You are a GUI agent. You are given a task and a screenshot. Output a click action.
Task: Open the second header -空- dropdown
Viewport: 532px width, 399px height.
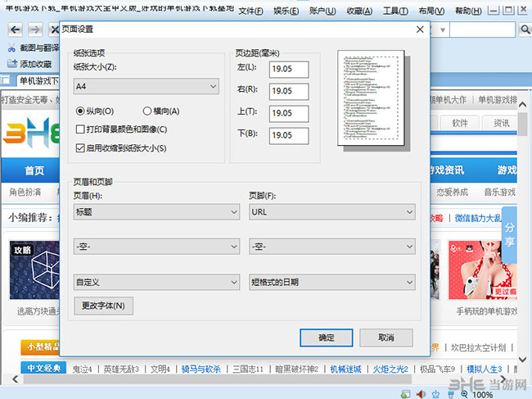(x=156, y=246)
